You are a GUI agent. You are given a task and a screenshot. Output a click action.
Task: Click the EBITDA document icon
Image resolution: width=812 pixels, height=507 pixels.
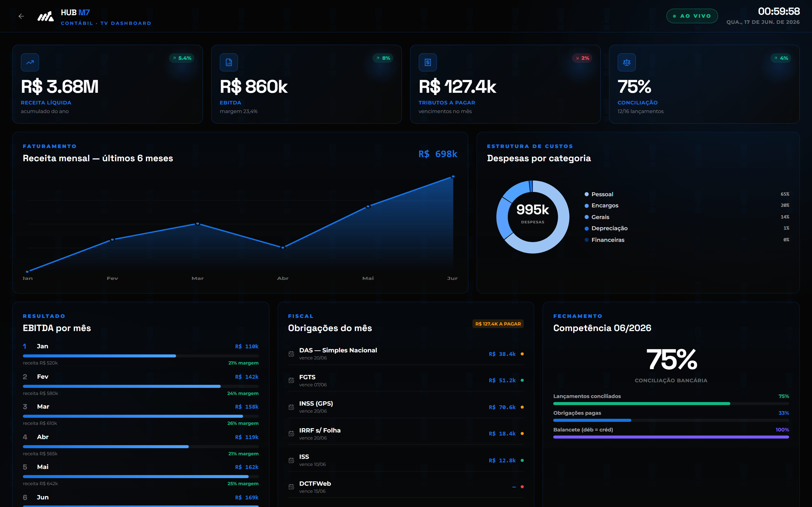[x=229, y=62]
